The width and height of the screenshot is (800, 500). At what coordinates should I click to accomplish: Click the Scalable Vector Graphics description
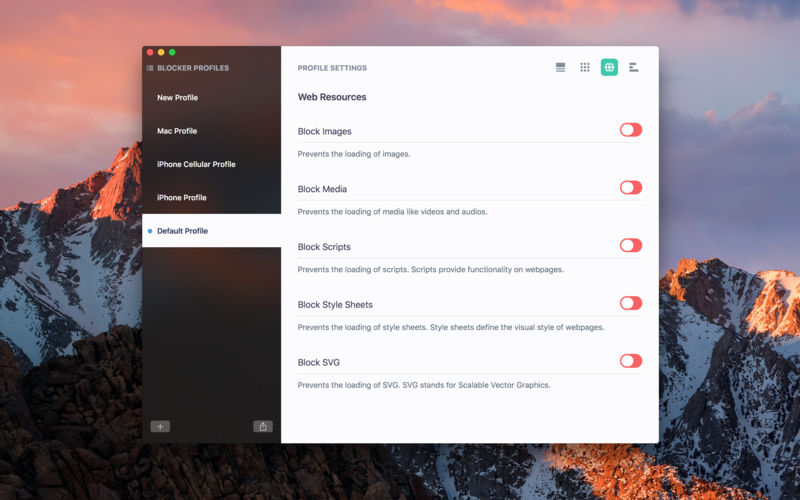coord(424,385)
